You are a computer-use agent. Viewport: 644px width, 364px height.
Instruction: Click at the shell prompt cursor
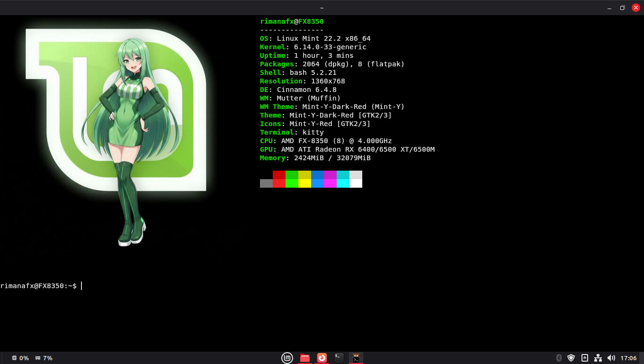pyautogui.click(x=81, y=286)
